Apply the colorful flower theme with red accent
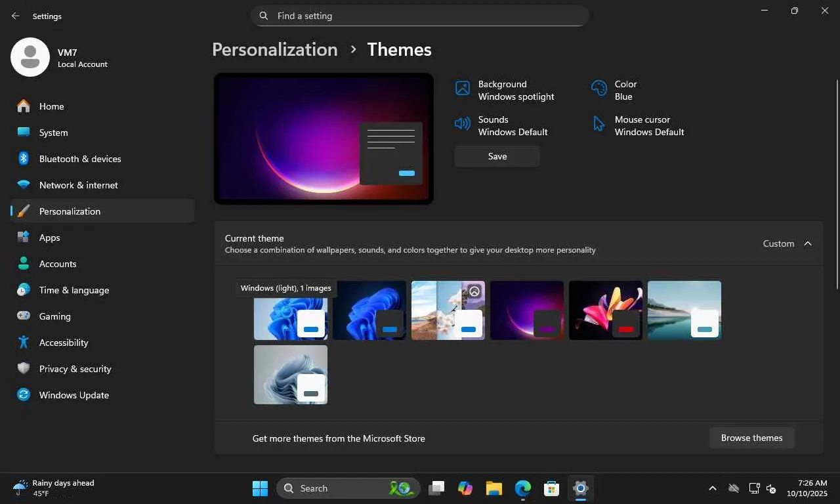Screen dimensions: 840x504 coord(606,310)
